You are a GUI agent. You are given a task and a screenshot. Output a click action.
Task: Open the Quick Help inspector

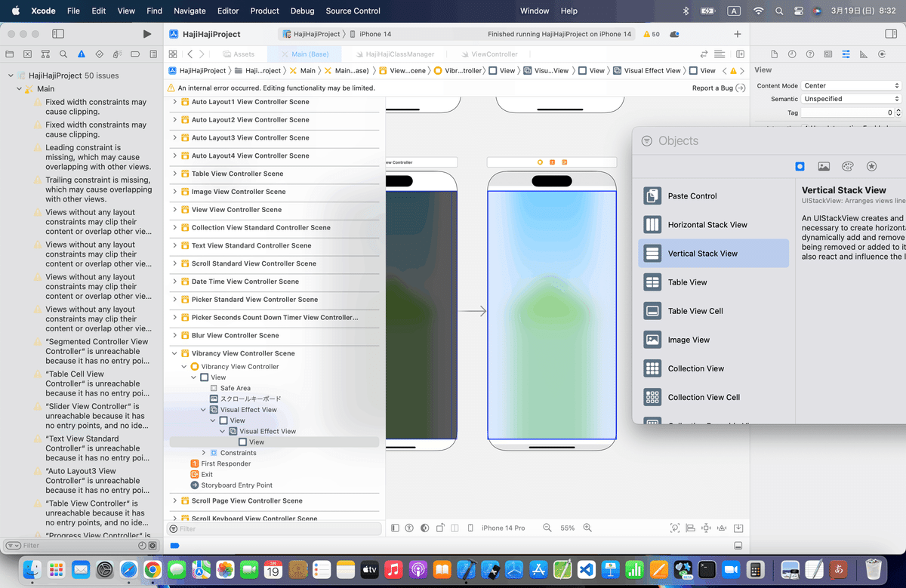click(810, 54)
